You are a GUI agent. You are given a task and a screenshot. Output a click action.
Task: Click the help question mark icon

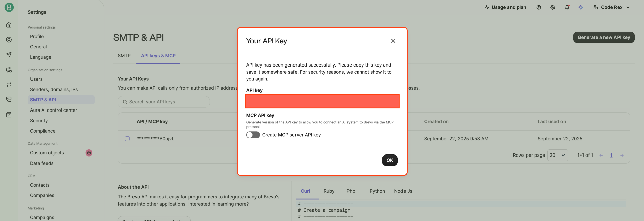point(539,7)
